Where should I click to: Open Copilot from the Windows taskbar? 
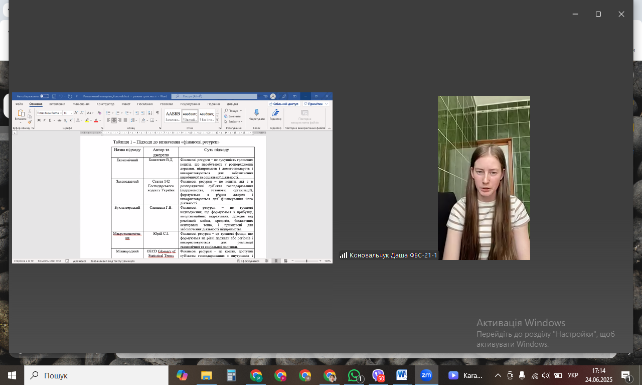pyautogui.click(x=182, y=375)
